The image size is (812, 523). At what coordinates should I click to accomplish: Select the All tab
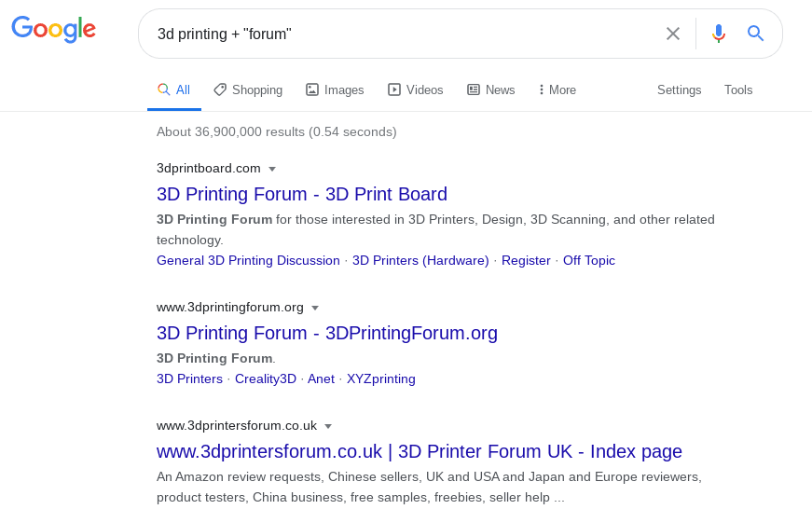[174, 90]
